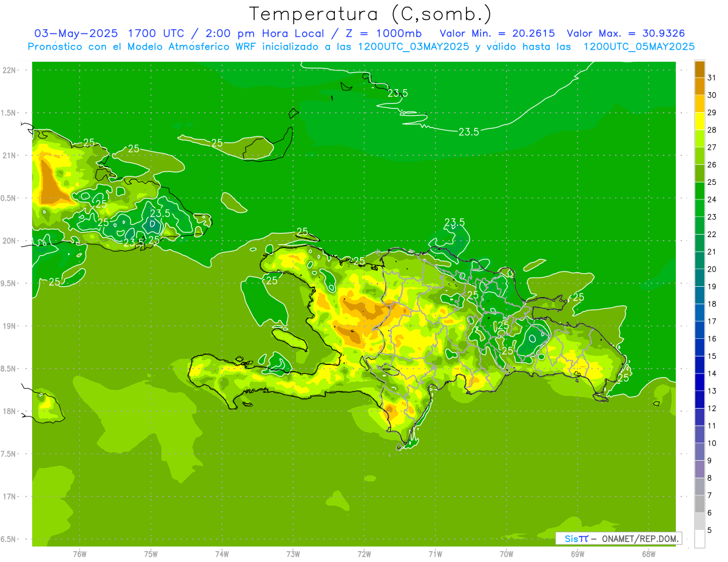Viewport: 728px width, 562px height.
Task: Click longitude label "70W"
Action: click(507, 554)
